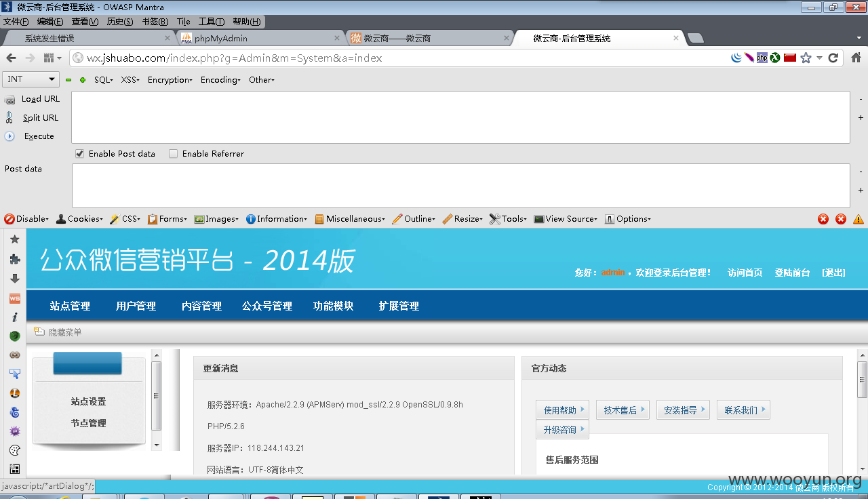Open Web Developer Forms dropdown
868x499 pixels.
pos(167,219)
